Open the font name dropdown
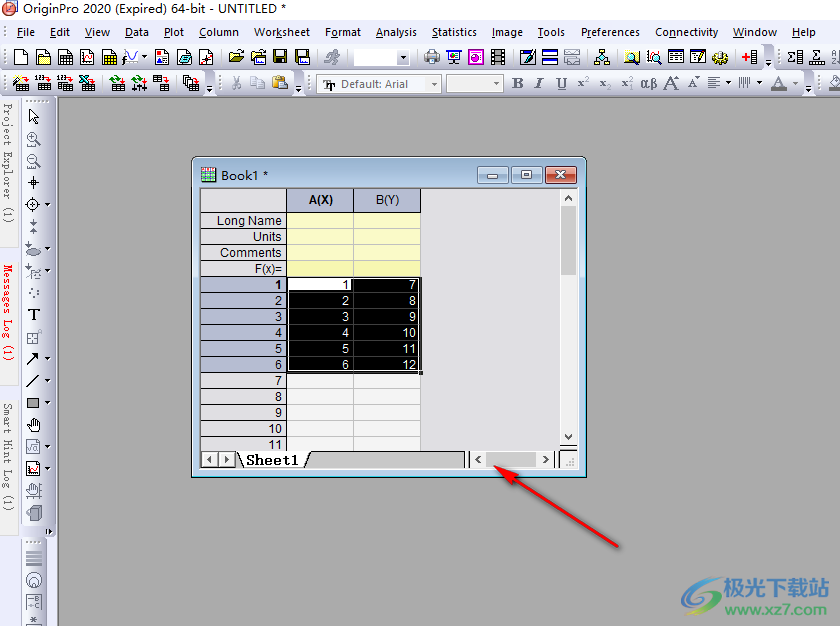This screenshot has height=626, width=840. (434, 84)
